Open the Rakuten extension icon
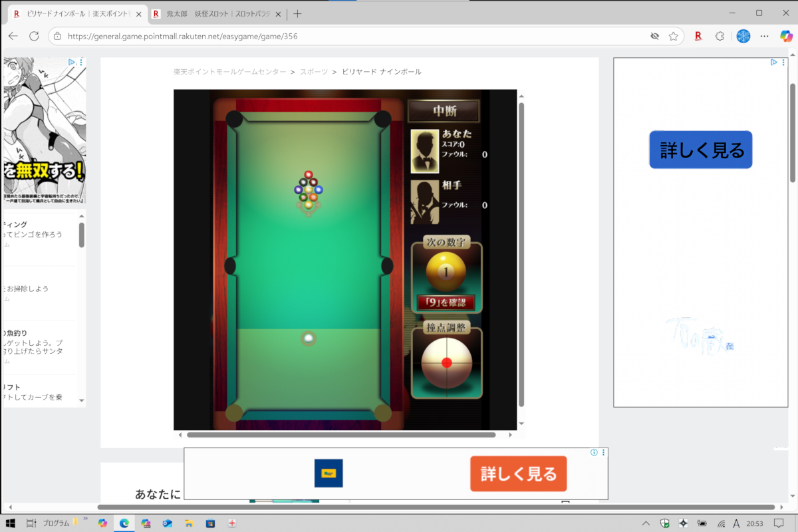The height and width of the screenshot is (532, 798). 698,36
